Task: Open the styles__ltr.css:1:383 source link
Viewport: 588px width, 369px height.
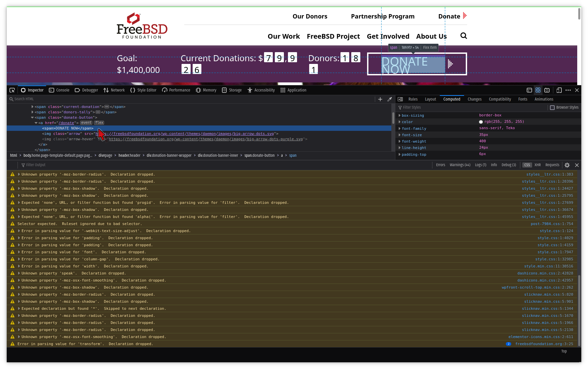Action: pyautogui.click(x=549, y=175)
